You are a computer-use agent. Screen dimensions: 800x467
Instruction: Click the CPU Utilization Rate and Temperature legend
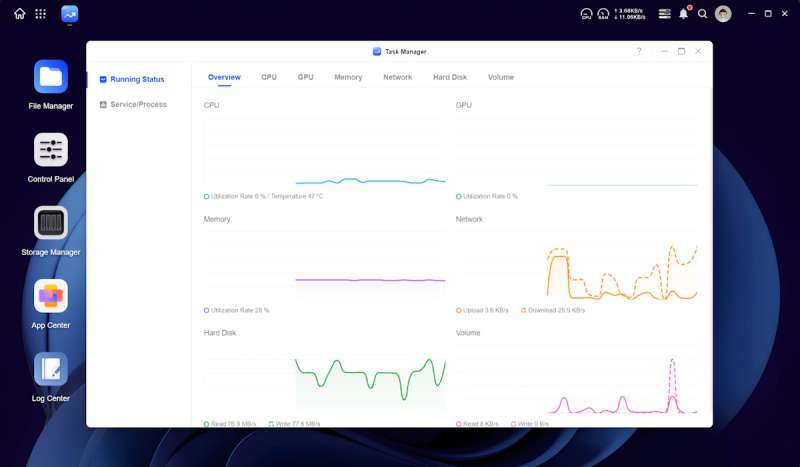pyautogui.click(x=263, y=196)
